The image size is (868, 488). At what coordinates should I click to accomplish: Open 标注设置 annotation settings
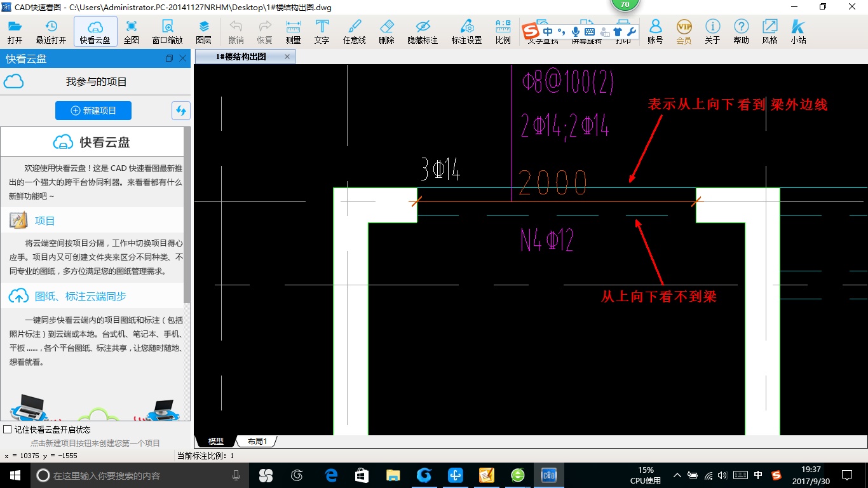[x=467, y=32]
